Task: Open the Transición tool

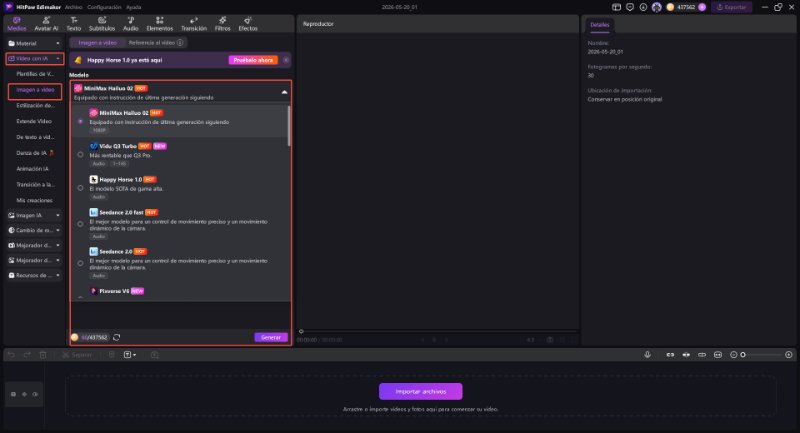Action: click(x=194, y=24)
